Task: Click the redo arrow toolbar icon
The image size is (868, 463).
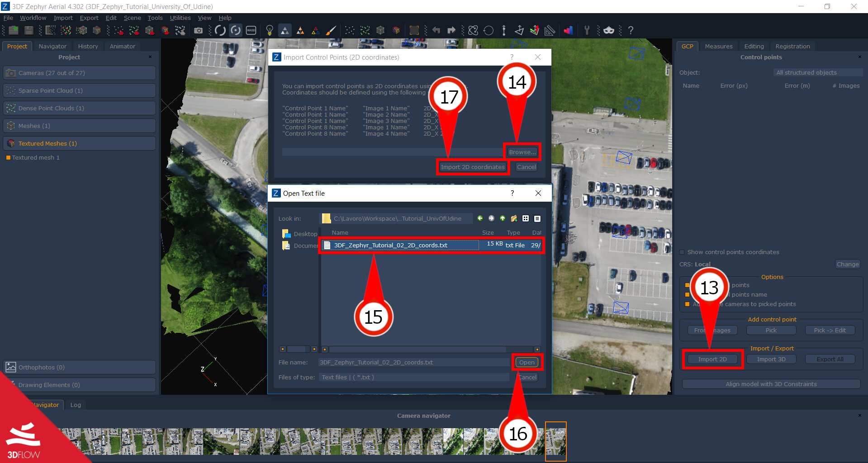Action: point(451,30)
